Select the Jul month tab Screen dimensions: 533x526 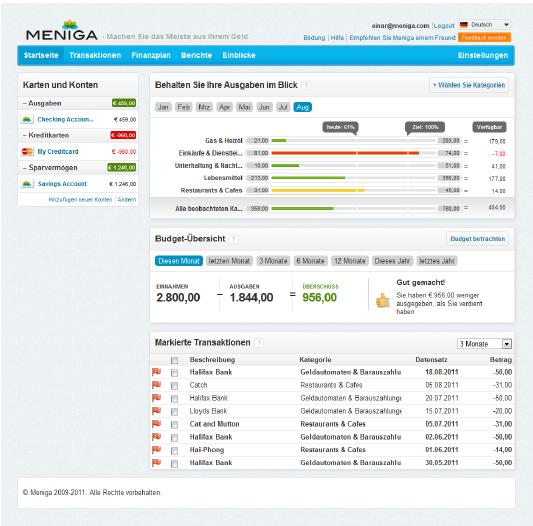pyautogui.click(x=283, y=107)
